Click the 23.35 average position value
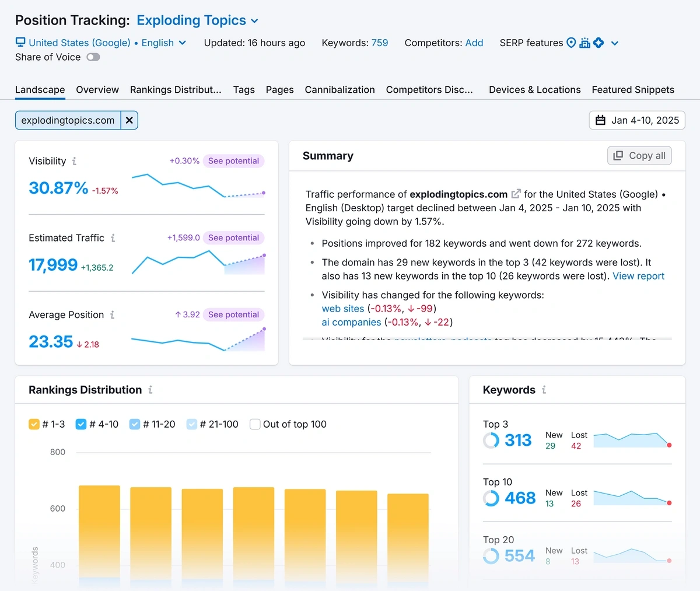 [x=51, y=342]
